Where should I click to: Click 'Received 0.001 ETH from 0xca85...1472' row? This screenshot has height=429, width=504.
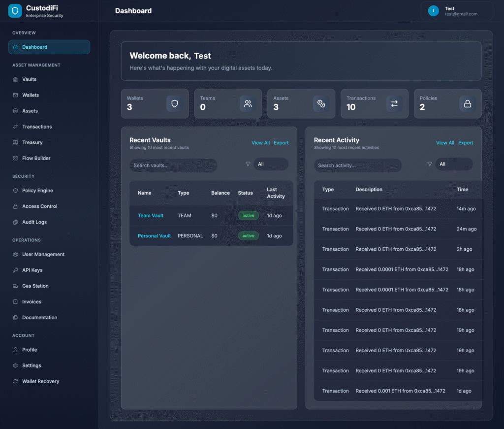click(x=399, y=391)
